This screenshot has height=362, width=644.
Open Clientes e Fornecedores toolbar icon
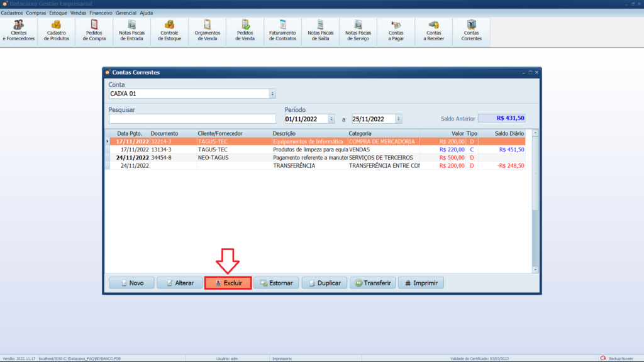pyautogui.click(x=19, y=30)
